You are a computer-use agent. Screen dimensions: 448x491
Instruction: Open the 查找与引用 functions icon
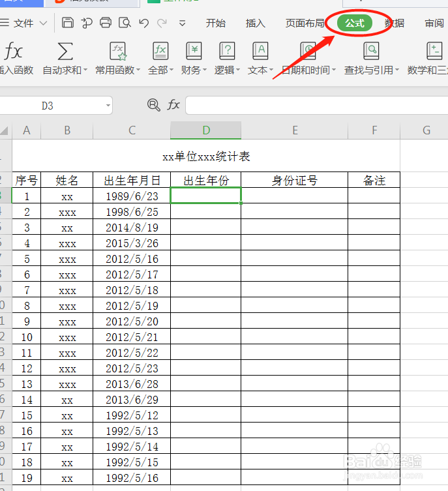pyautogui.click(x=371, y=51)
